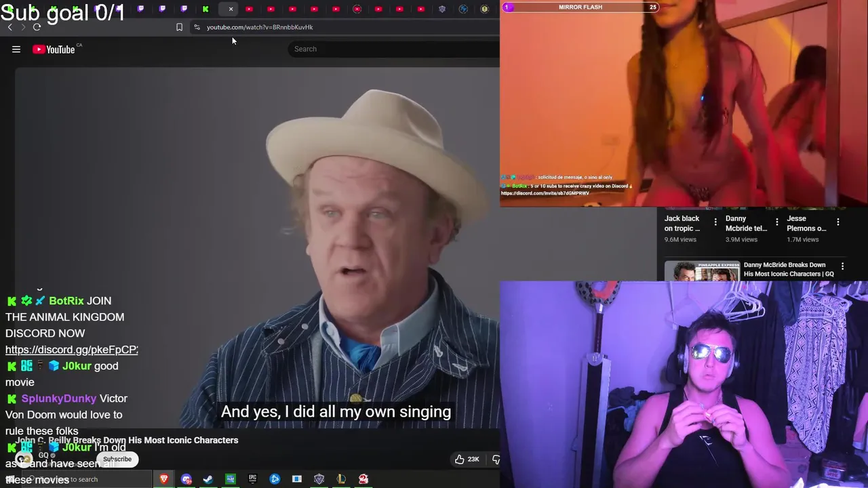
Task: Open League of Legends icon in the taskbar
Action: 341,479
